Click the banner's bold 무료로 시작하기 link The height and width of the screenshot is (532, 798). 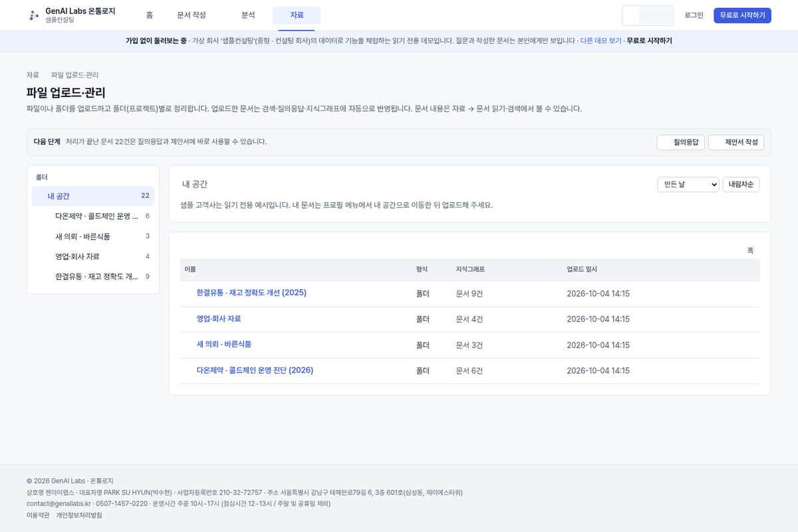click(x=649, y=41)
